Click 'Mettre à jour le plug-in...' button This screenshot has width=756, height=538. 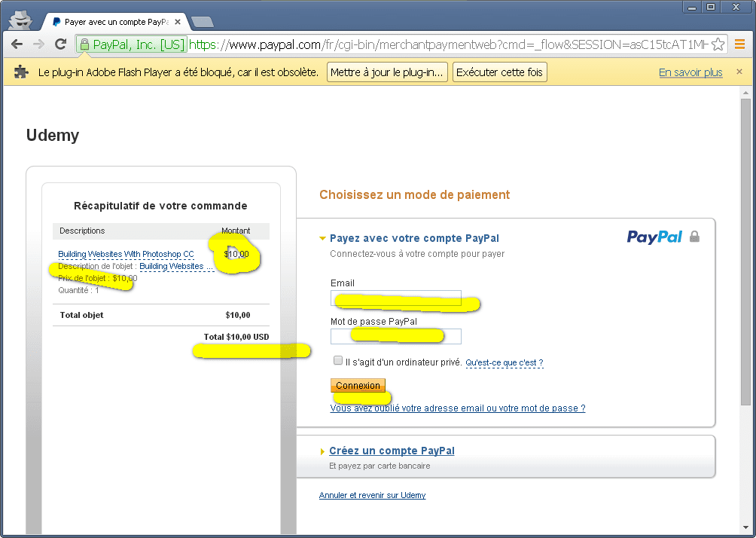(387, 72)
